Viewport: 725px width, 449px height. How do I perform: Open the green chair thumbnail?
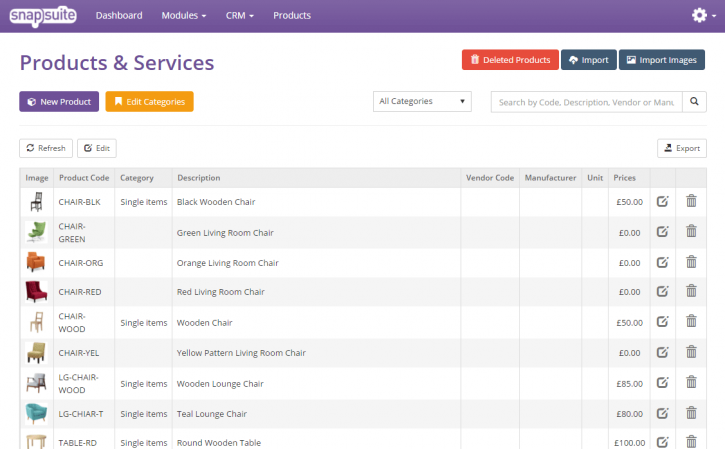37,232
